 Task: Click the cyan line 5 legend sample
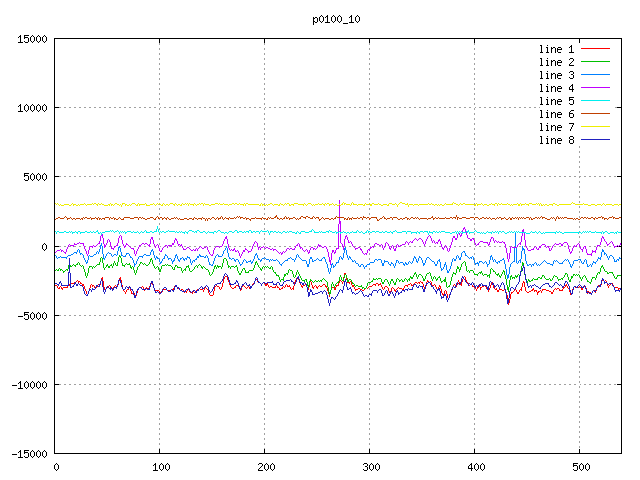pos(596,101)
